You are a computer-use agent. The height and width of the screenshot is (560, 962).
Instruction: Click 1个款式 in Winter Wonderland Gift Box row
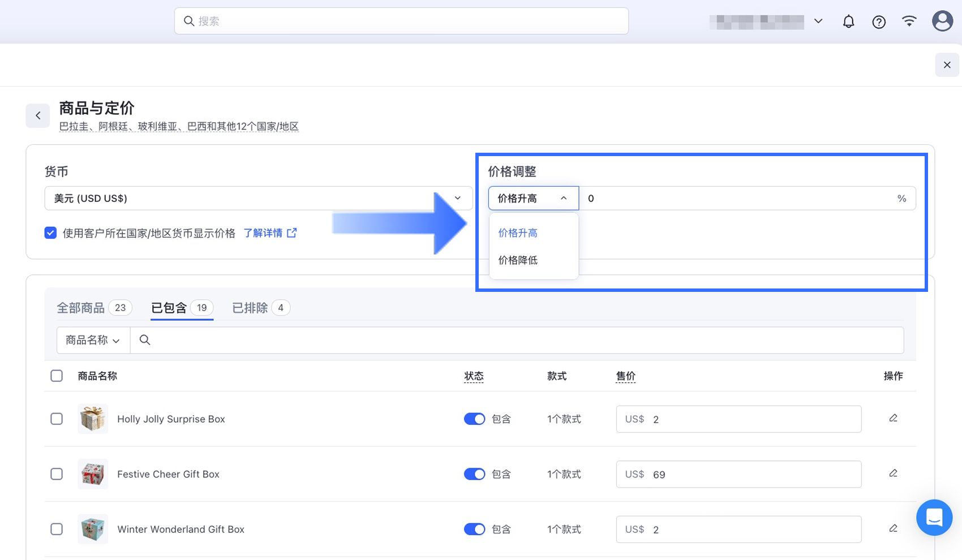coord(564,529)
